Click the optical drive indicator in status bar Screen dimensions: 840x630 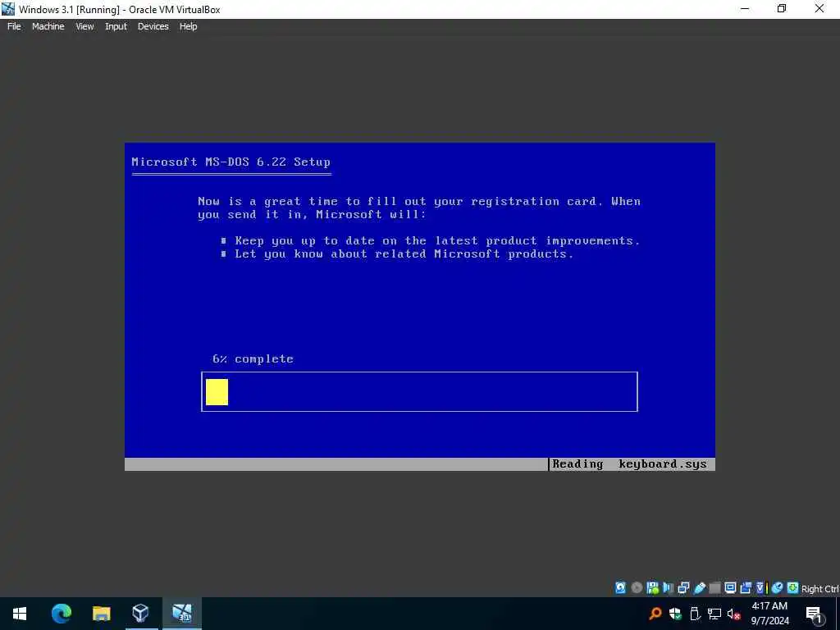(x=637, y=587)
